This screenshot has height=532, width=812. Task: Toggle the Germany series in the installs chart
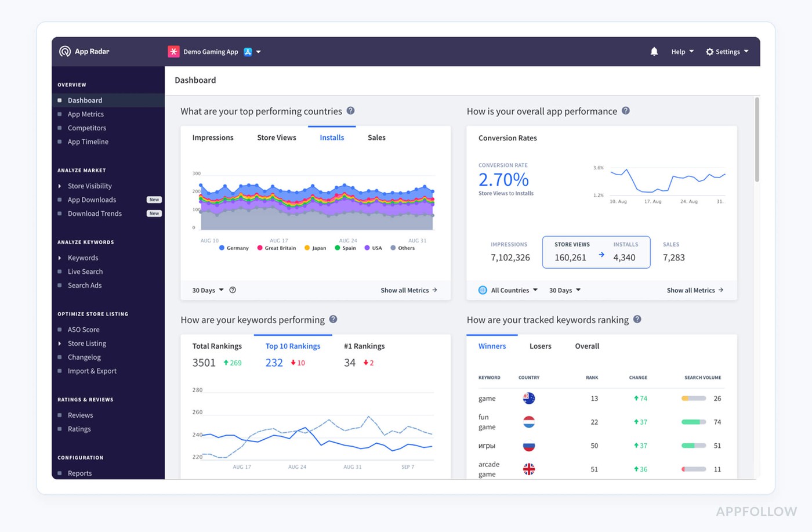[x=234, y=248]
